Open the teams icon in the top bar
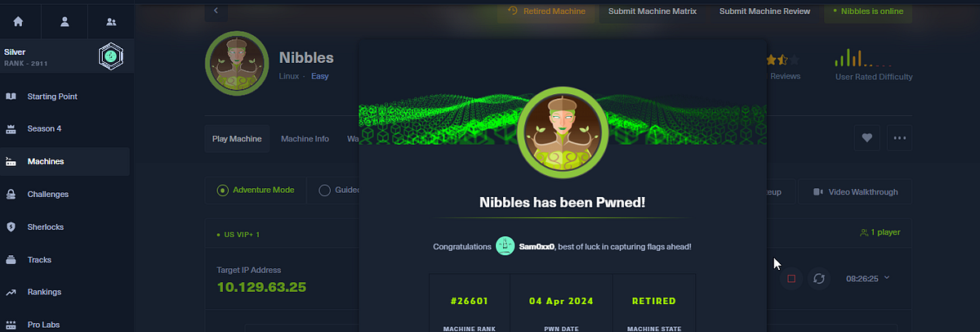The width and height of the screenshot is (980, 332). tap(112, 21)
